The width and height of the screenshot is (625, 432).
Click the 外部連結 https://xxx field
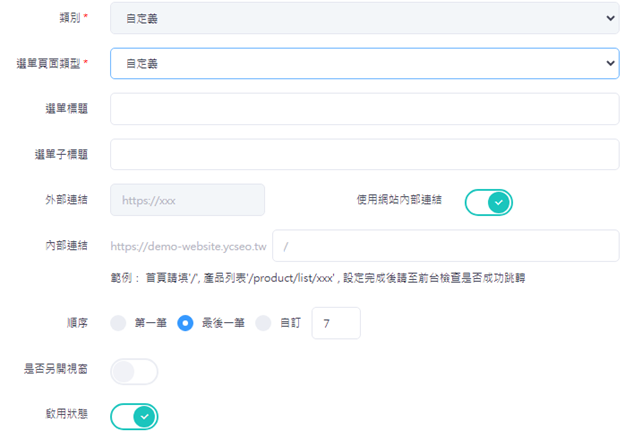187,200
